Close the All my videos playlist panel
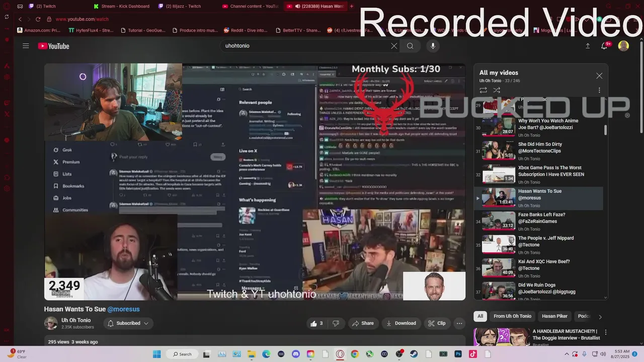Screen dimensions: 644x362 [x=599, y=76]
